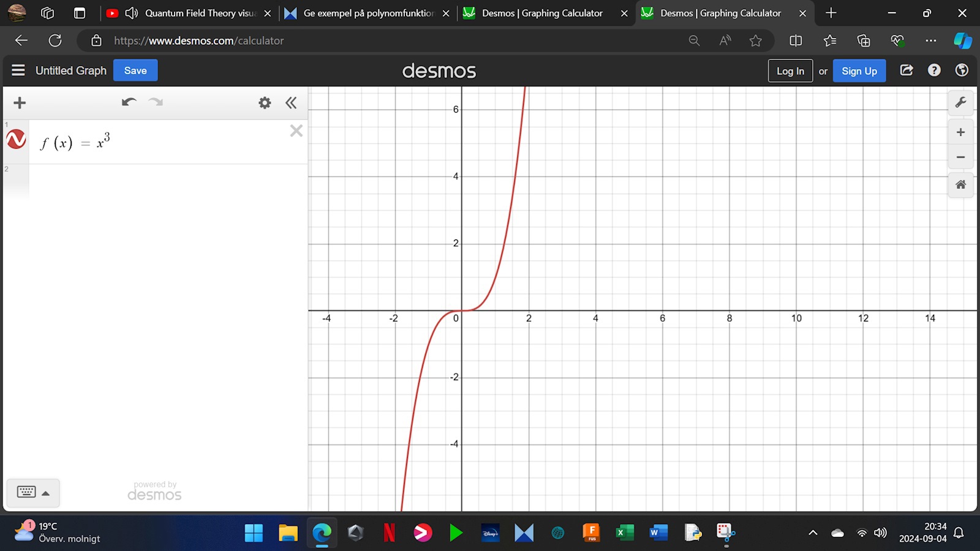Reset graph to default home viewport
Screen dimensions: 980x551
[960, 184]
